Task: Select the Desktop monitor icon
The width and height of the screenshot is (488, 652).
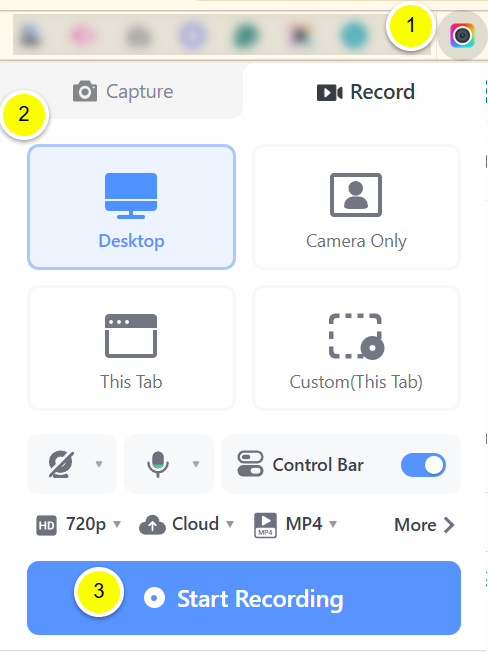Action: point(131,195)
